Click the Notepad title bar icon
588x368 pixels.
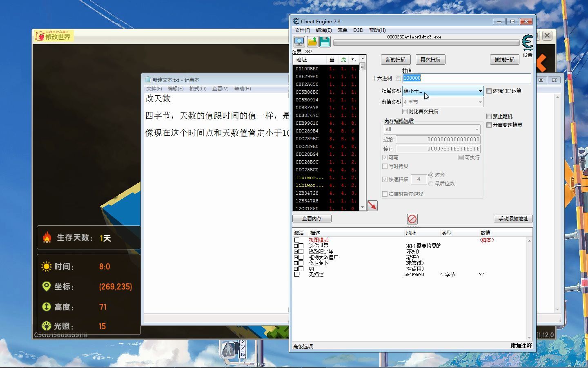coord(148,80)
